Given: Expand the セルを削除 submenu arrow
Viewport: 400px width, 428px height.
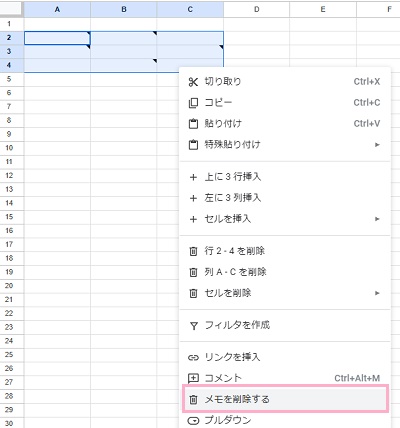Looking at the screenshot, I should (x=377, y=293).
